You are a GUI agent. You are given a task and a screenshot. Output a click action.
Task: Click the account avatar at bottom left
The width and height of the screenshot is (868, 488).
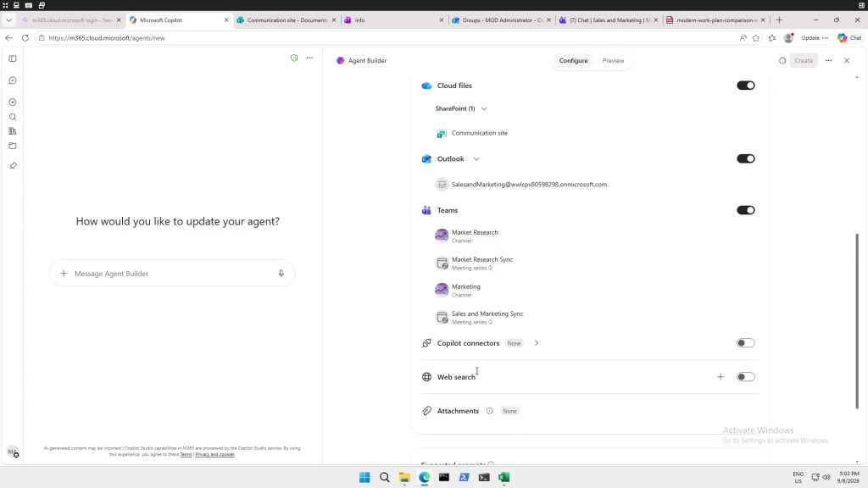(x=13, y=452)
